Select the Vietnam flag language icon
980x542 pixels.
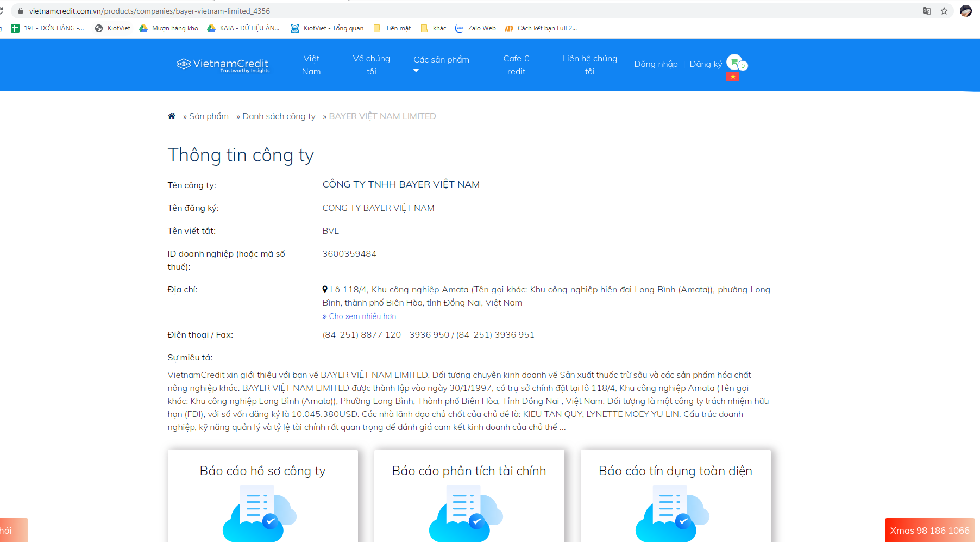click(x=733, y=77)
